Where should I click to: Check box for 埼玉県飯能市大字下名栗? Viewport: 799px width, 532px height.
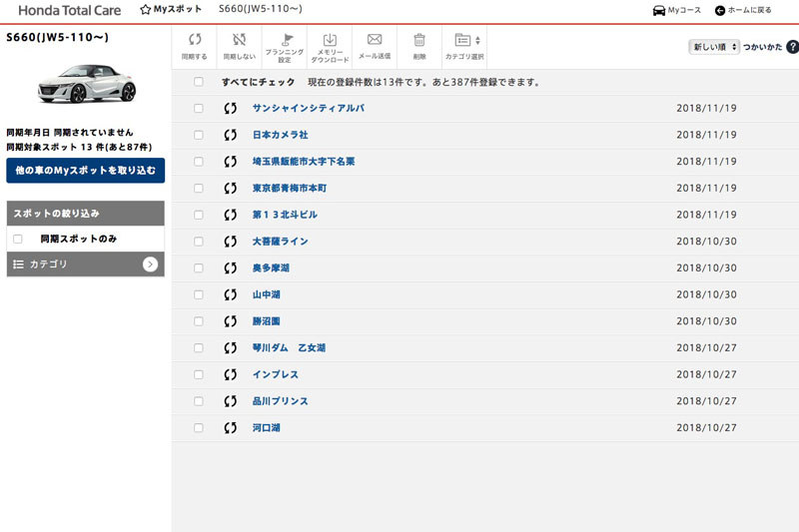coord(198,162)
